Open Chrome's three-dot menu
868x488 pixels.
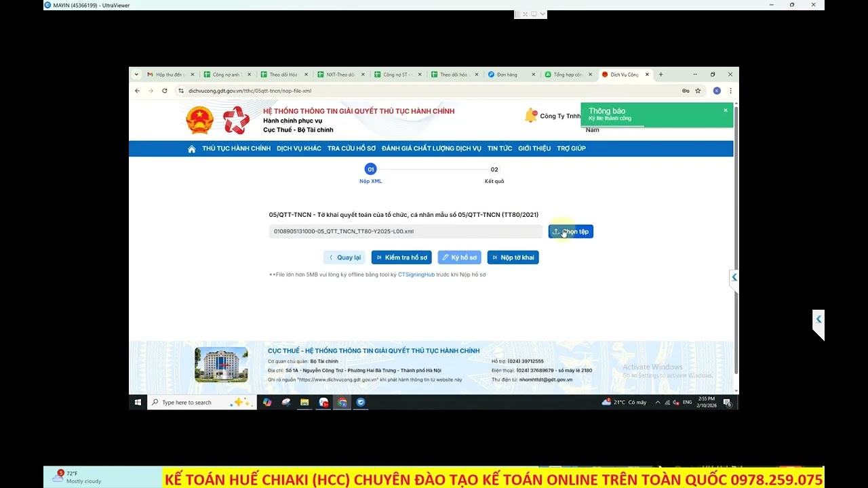click(x=730, y=91)
